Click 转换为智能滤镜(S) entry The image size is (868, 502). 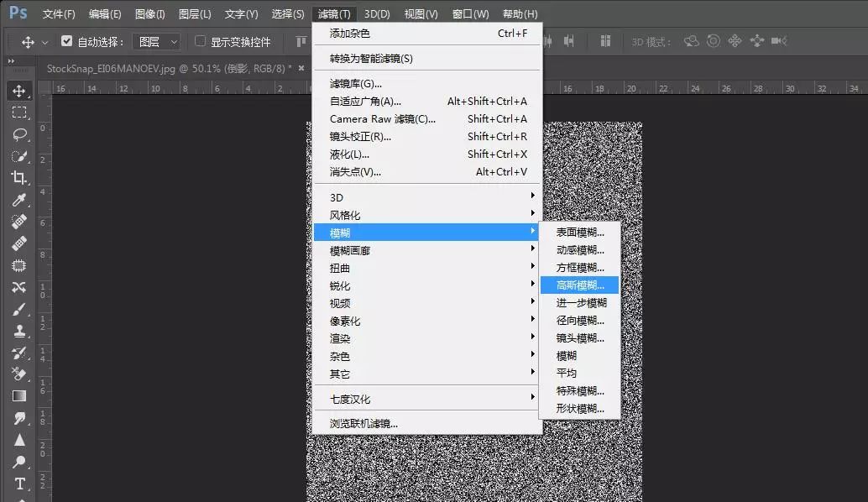pos(427,58)
